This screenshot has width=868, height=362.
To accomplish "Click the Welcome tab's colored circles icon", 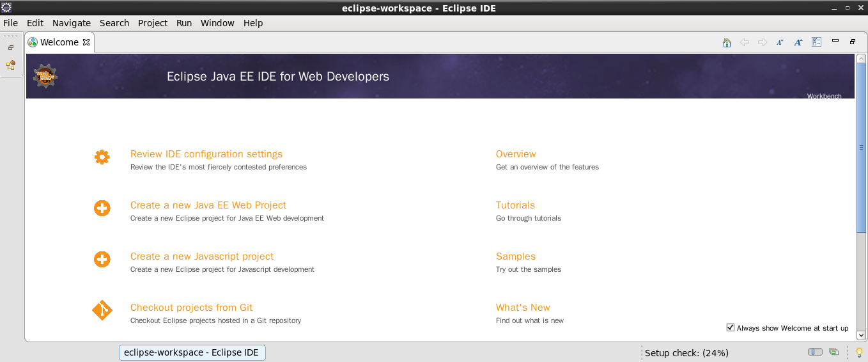I will click(33, 42).
